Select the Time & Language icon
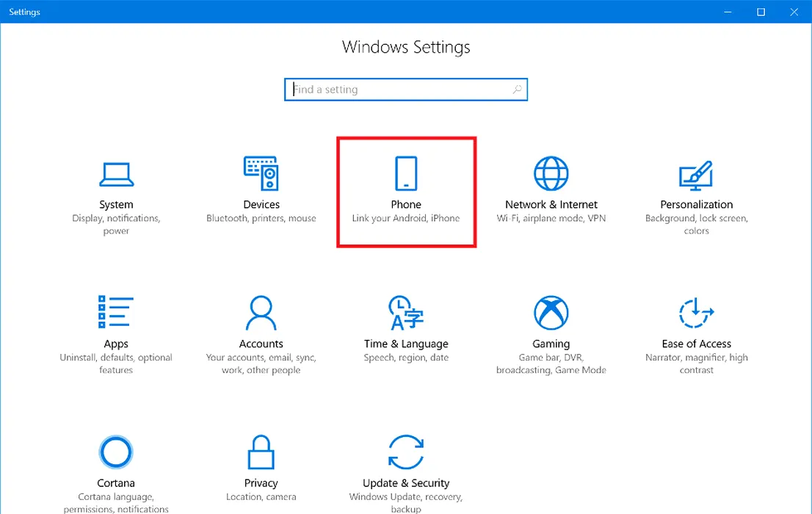This screenshot has height=514, width=812. (x=406, y=313)
